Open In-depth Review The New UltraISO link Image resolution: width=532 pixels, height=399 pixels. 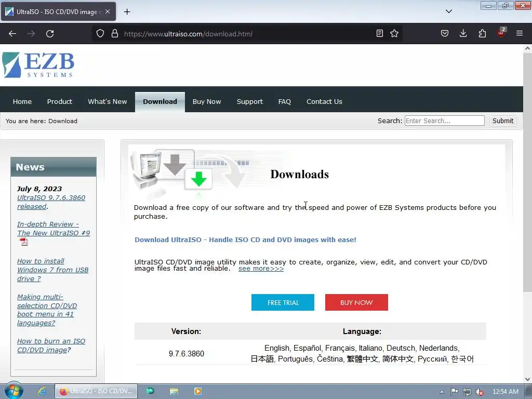click(54, 229)
